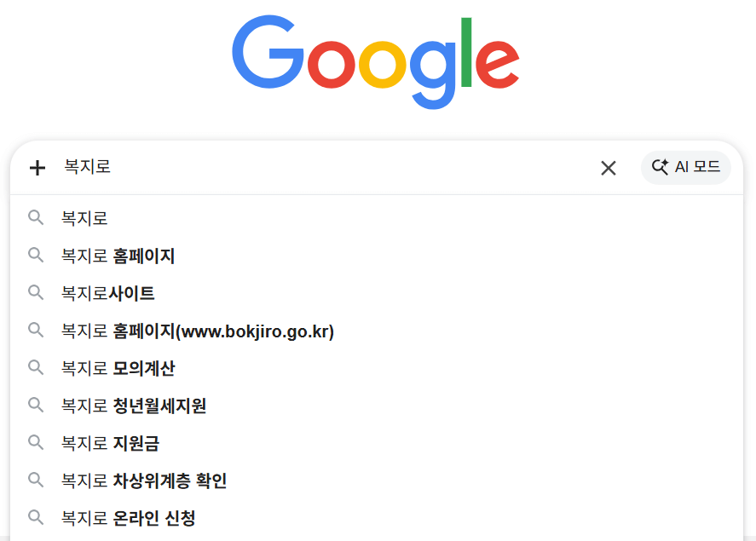Viewport: 756px width, 541px height.
Task: Click the AI 모드 sparkle icon
Action: (x=660, y=167)
